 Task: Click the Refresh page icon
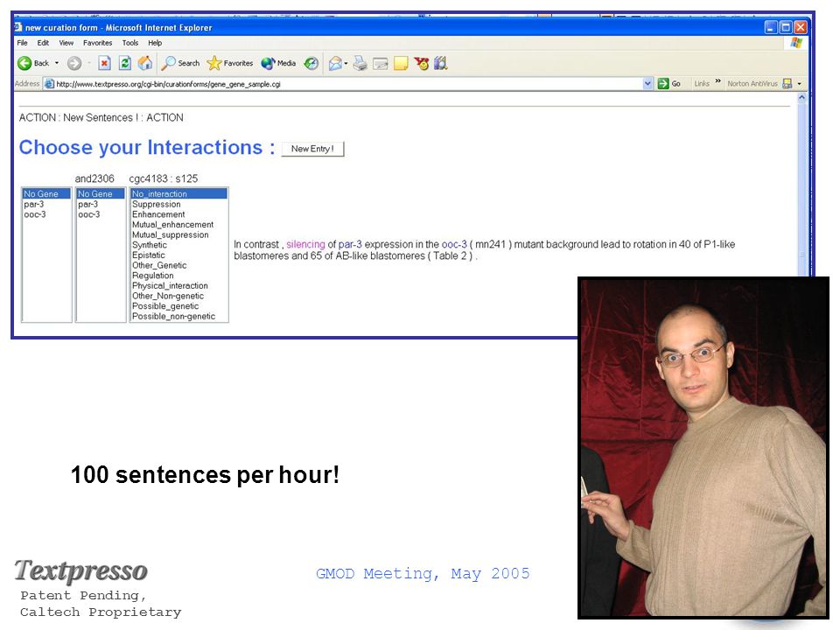(x=125, y=63)
